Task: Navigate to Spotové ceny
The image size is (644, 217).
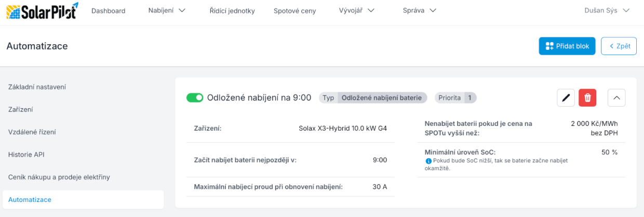Action: pyautogui.click(x=294, y=11)
